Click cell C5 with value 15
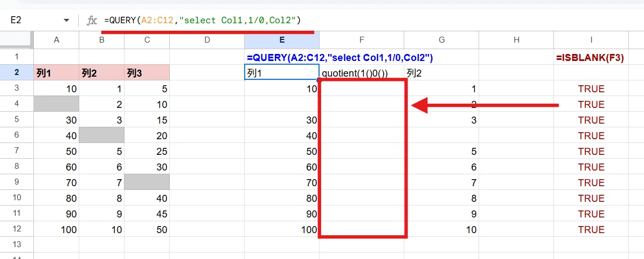 [147, 120]
